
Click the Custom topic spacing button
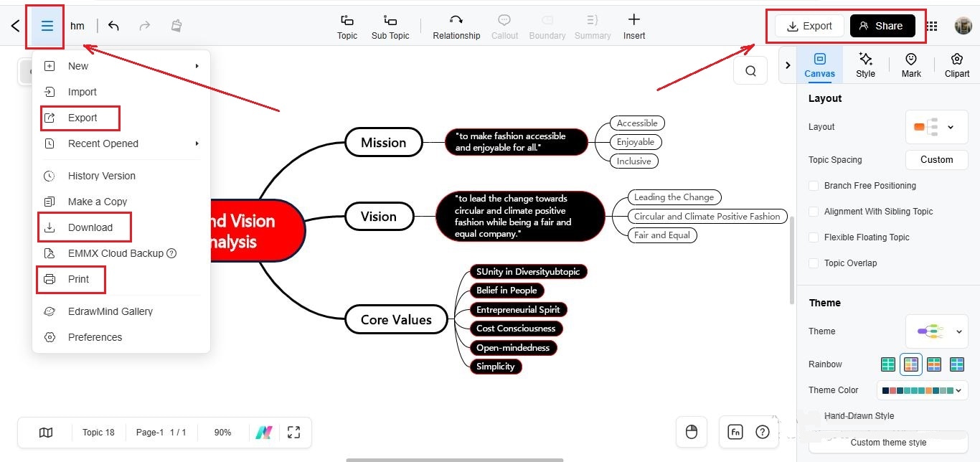coord(936,160)
